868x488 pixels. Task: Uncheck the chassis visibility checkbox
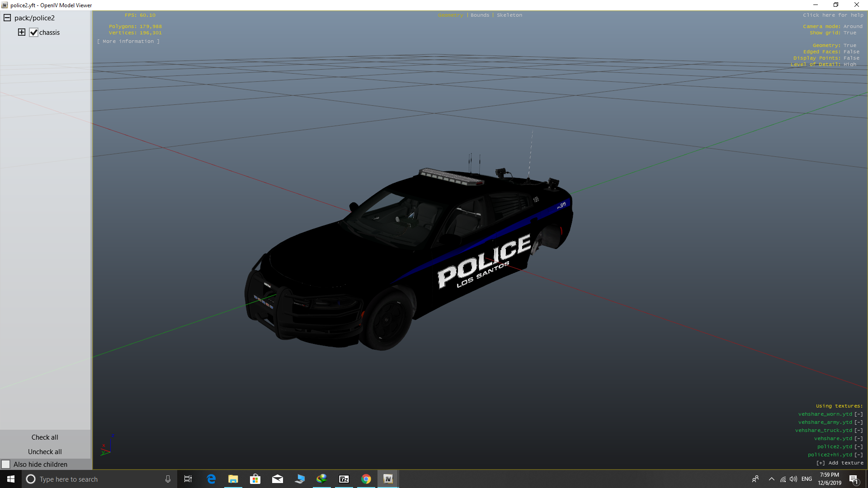click(x=34, y=33)
